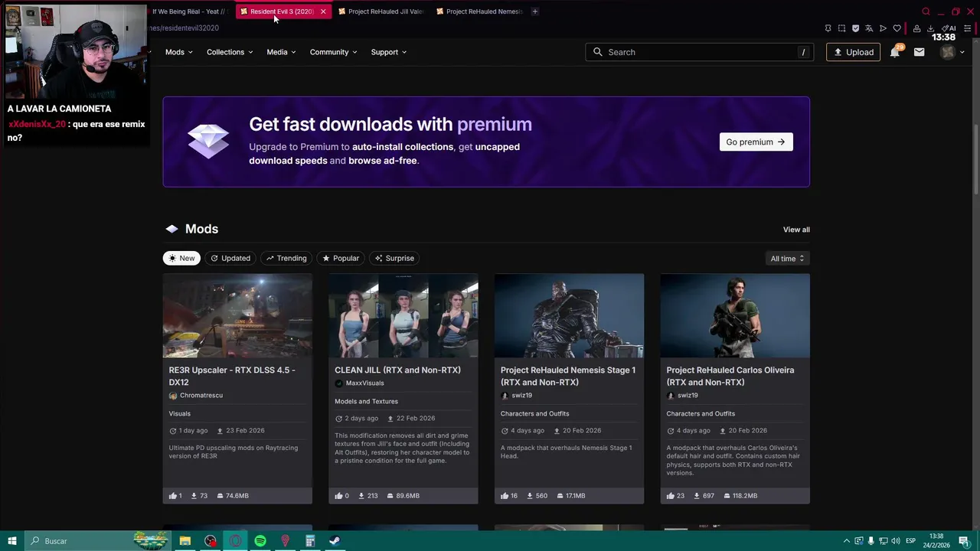Click the volume icon in system tray
This screenshot has height=551, width=980.
point(896,541)
